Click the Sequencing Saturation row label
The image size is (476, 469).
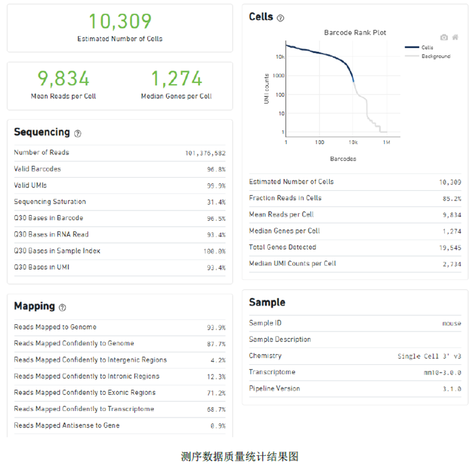(50, 202)
